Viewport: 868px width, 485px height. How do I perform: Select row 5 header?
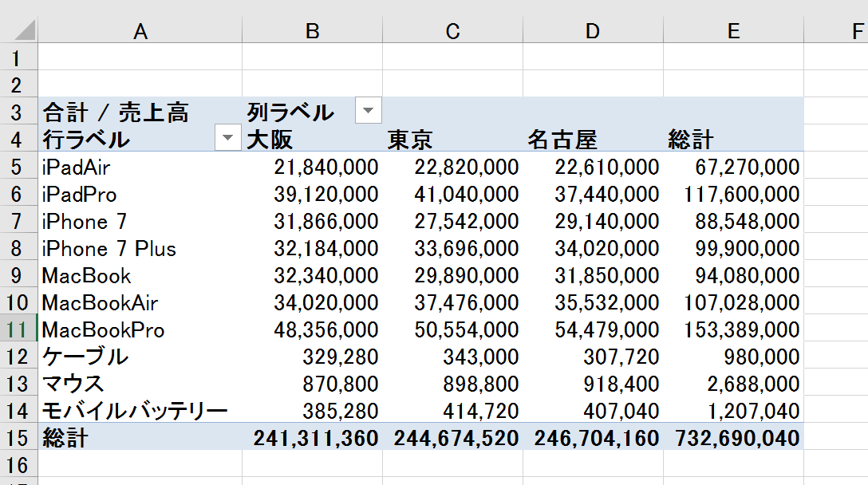point(18,166)
